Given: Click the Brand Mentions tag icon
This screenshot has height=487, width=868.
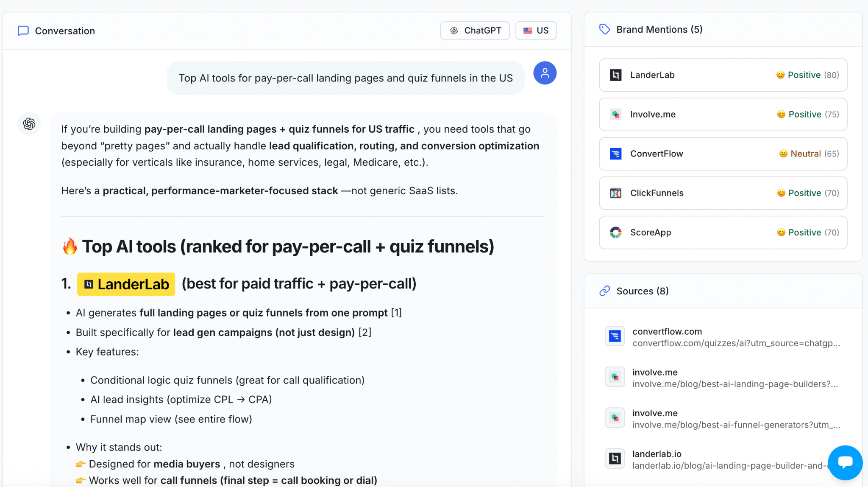Looking at the screenshot, I should (604, 29).
